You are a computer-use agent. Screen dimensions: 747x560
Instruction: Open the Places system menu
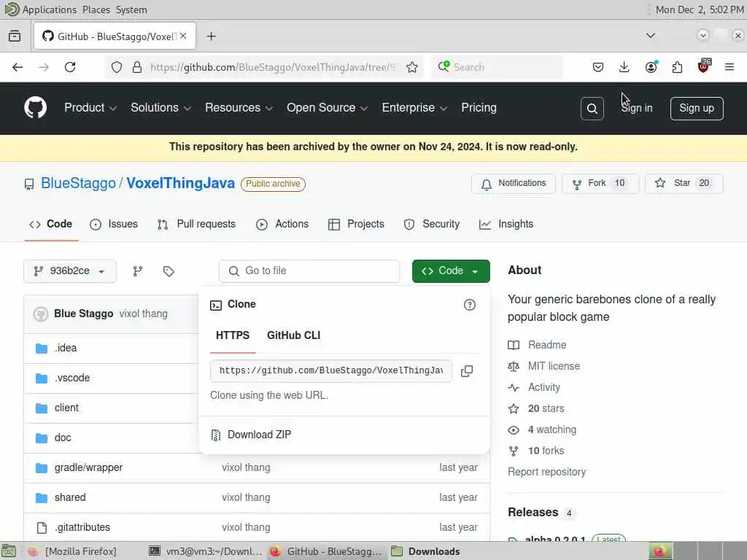click(x=96, y=9)
